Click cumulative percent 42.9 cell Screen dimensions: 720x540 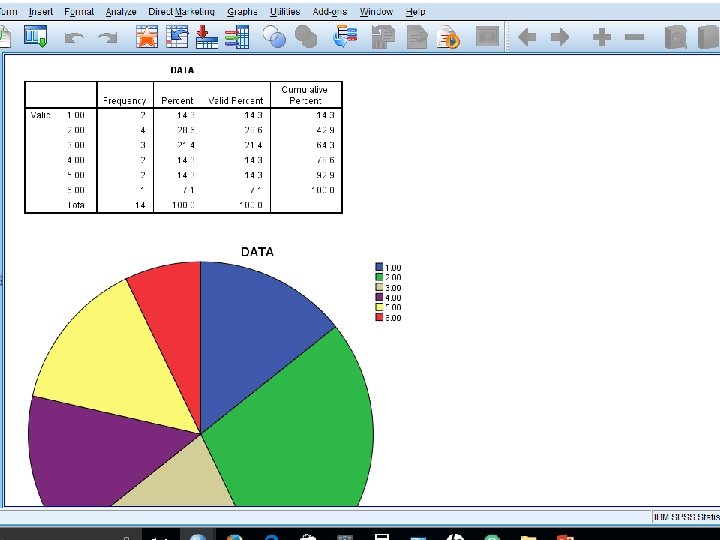325,130
